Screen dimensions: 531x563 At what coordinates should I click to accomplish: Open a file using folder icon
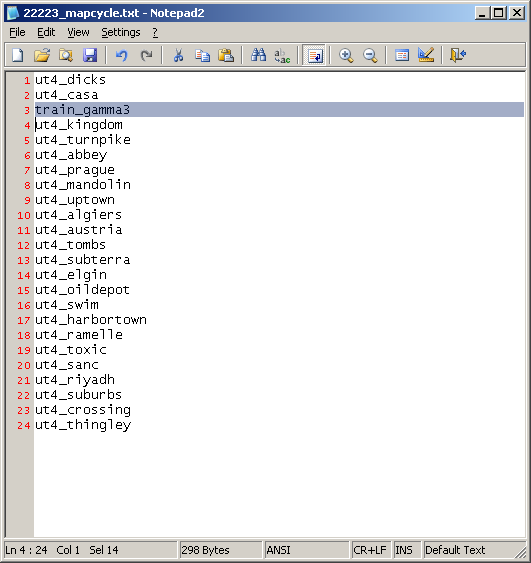[x=42, y=55]
